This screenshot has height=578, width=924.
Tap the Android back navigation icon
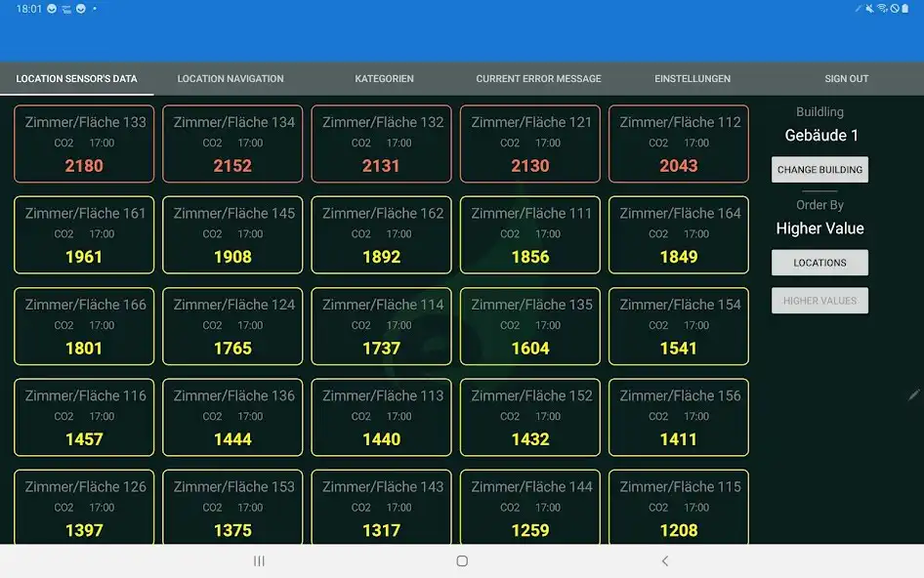coord(665,561)
